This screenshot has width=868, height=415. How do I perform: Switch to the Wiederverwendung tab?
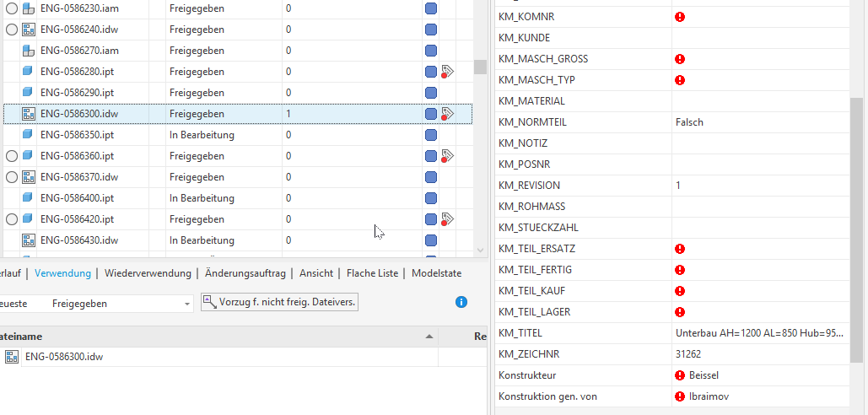(148, 273)
